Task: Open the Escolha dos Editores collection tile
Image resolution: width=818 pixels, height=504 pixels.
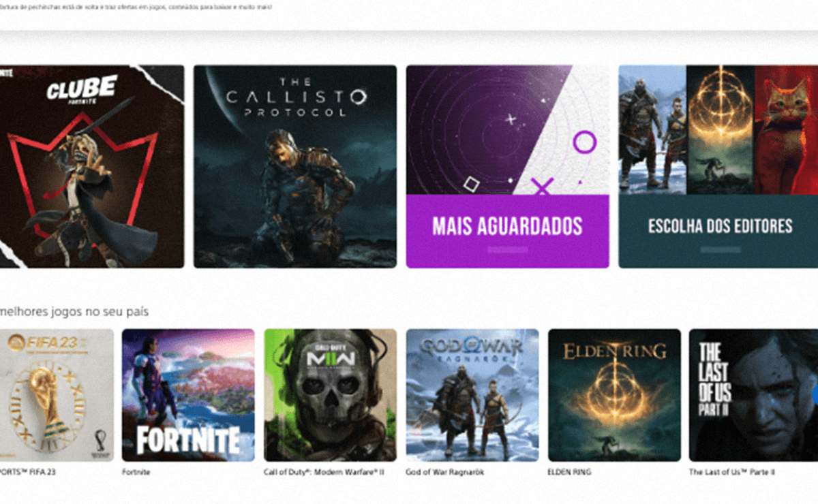Action: tap(718, 166)
